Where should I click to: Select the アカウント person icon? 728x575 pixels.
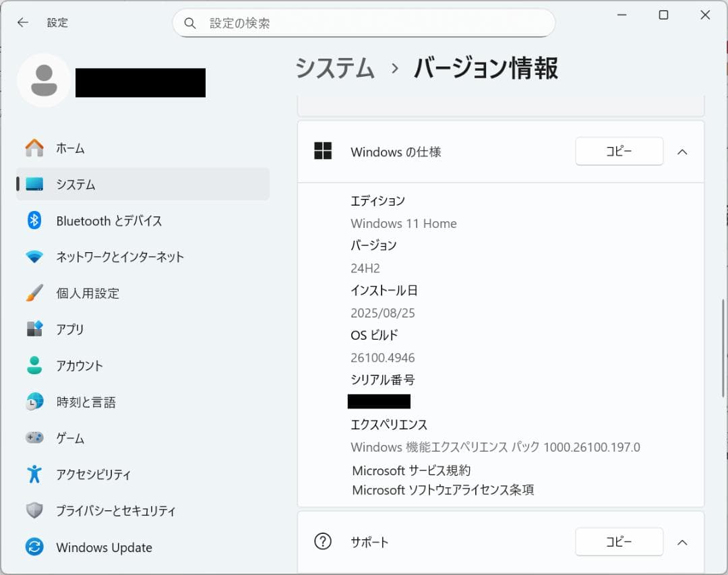(x=34, y=366)
